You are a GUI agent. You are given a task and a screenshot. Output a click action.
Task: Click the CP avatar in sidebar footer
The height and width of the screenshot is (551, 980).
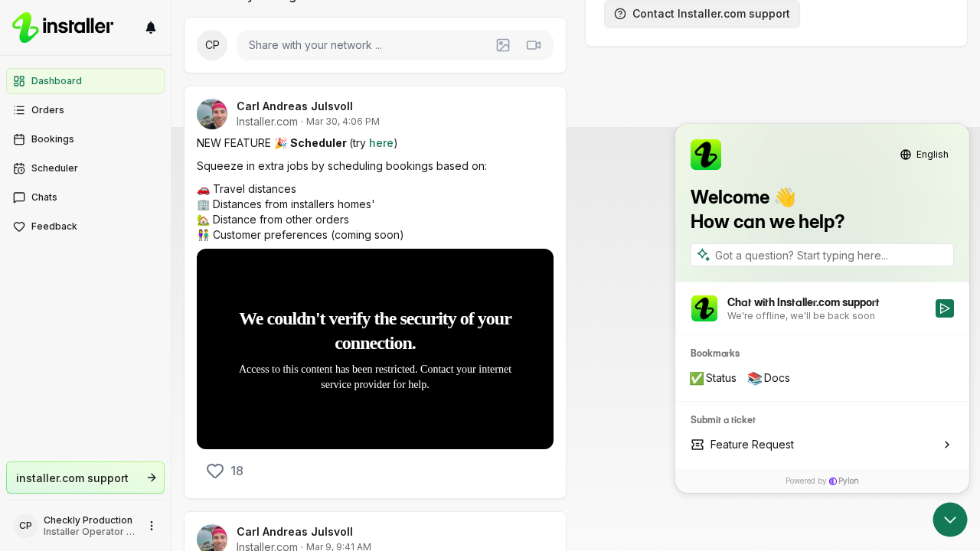click(25, 526)
